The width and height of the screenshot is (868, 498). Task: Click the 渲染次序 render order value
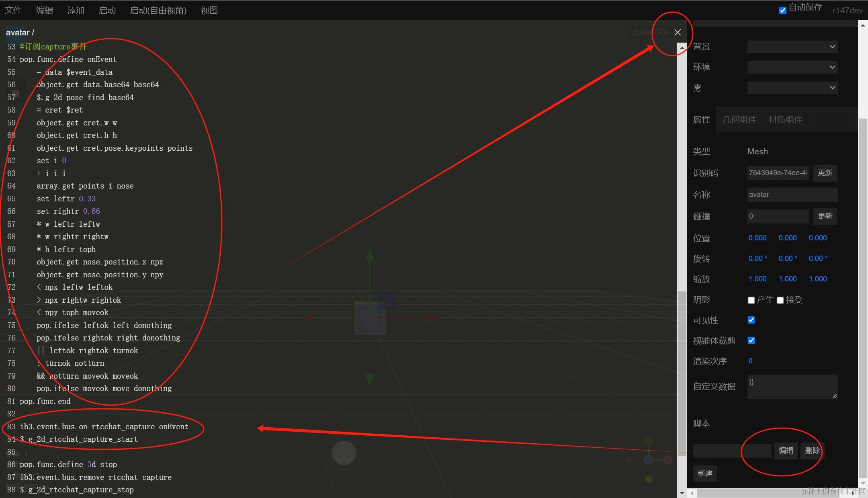tap(750, 361)
